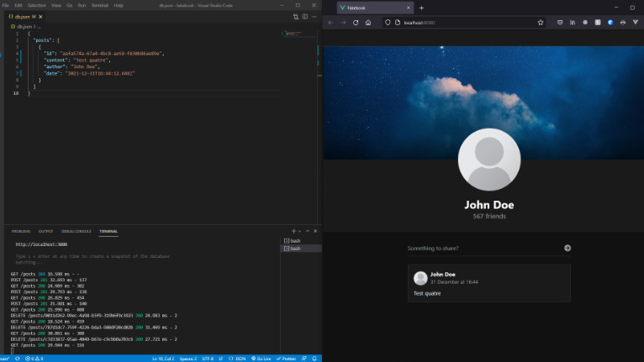Click the split editor right icon
Viewport: 644px width, 362px height.
coord(305,16)
